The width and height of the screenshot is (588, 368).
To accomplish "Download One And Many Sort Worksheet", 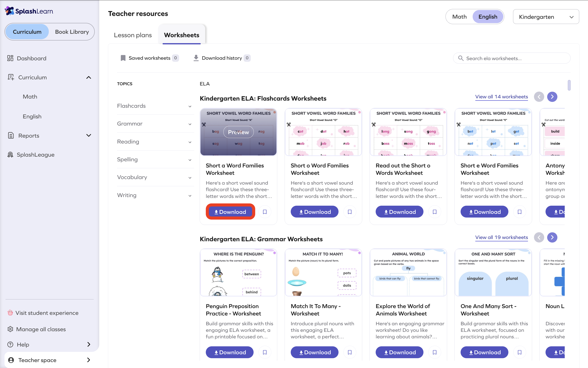I will coord(484,352).
